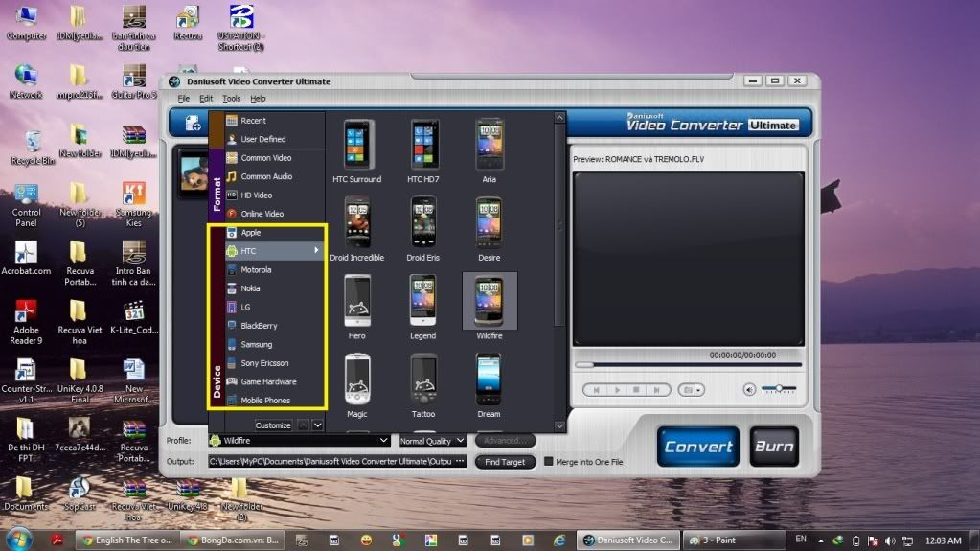The width and height of the screenshot is (980, 551).
Task: Select the Game Hardware category
Action: 275,381
